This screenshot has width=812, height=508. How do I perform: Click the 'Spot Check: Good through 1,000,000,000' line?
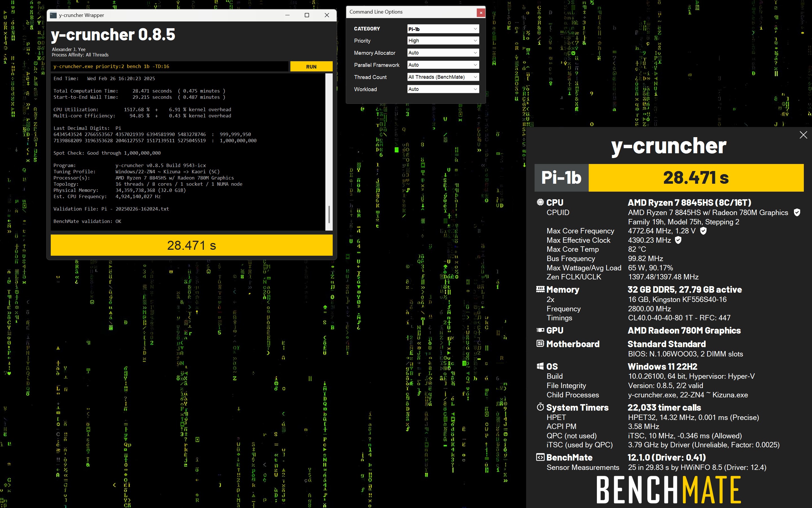[107, 153]
